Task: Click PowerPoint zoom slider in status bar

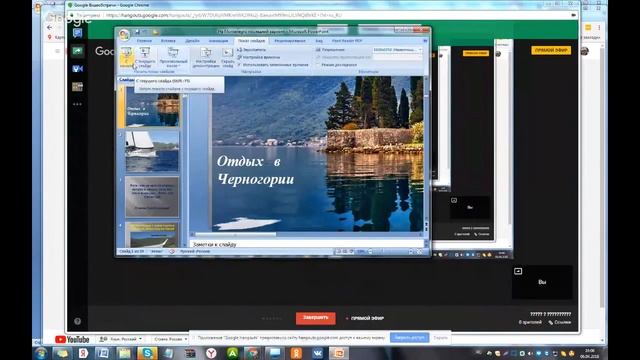Action: pyautogui.click(x=390, y=251)
